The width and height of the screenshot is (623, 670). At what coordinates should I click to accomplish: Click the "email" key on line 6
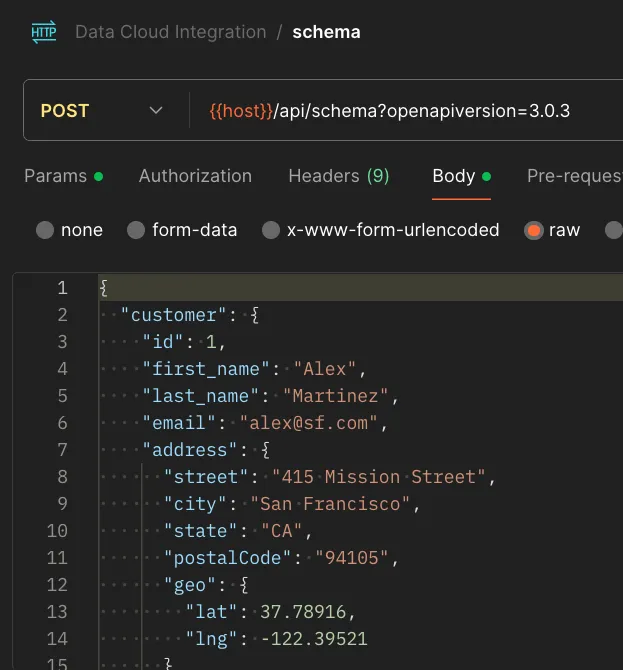pyautogui.click(x=179, y=423)
